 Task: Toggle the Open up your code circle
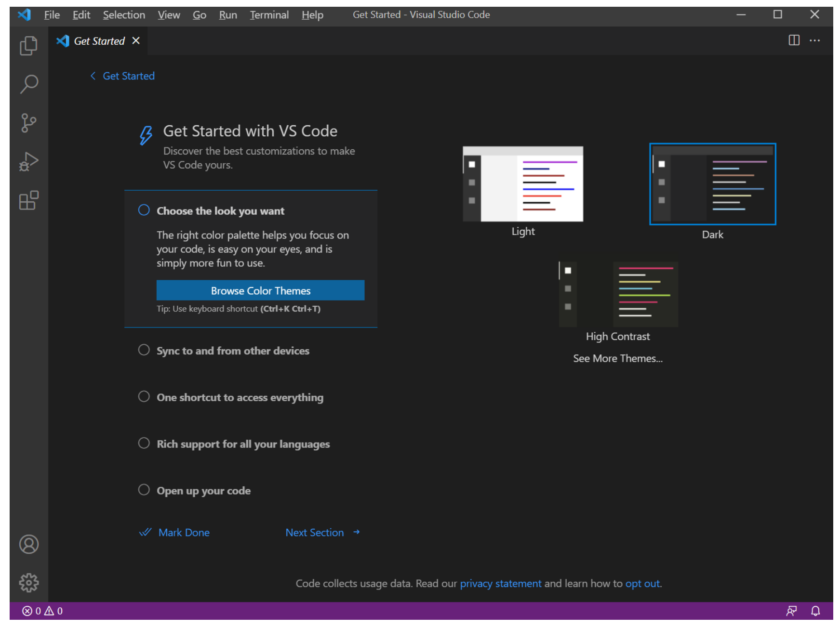144,490
